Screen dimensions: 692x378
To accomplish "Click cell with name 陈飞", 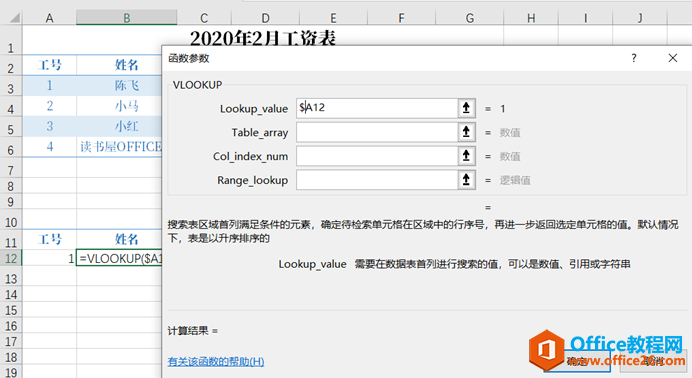I will 119,86.
